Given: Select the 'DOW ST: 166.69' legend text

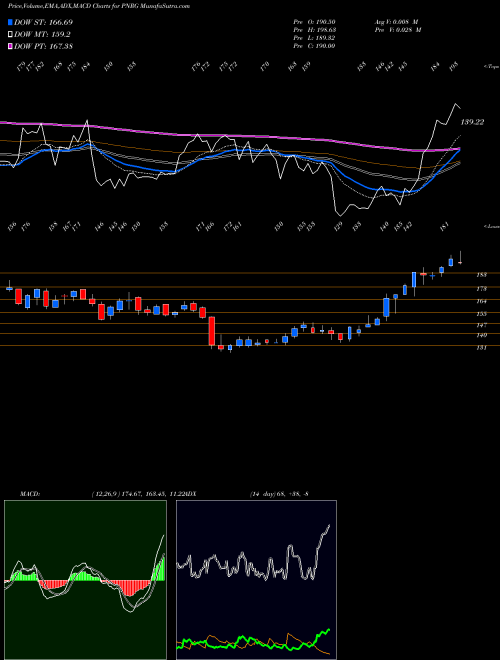Looking at the screenshot, I should (x=43, y=22).
